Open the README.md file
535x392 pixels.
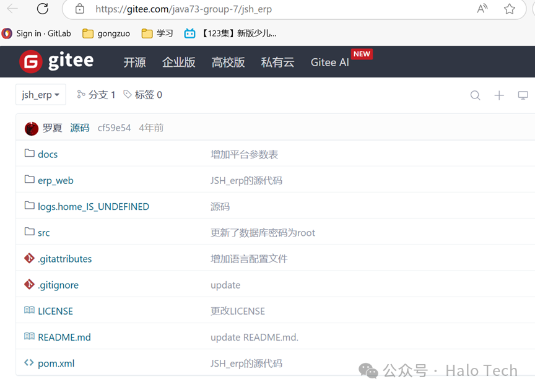tap(64, 338)
